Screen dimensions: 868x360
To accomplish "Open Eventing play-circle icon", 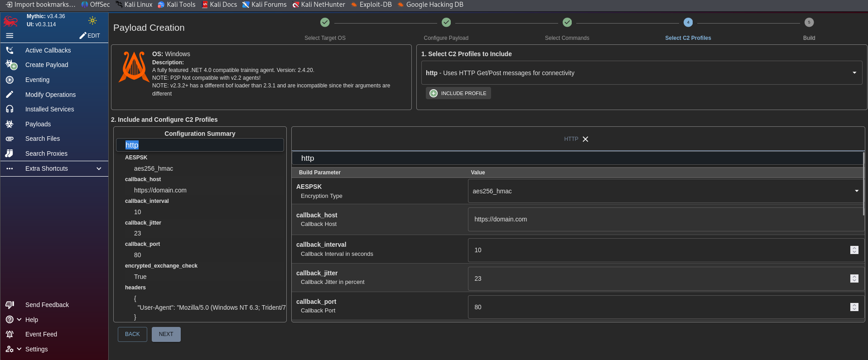I will click(10, 80).
